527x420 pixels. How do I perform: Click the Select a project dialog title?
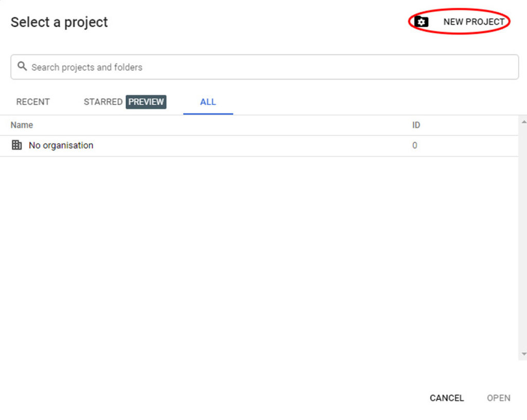[59, 22]
